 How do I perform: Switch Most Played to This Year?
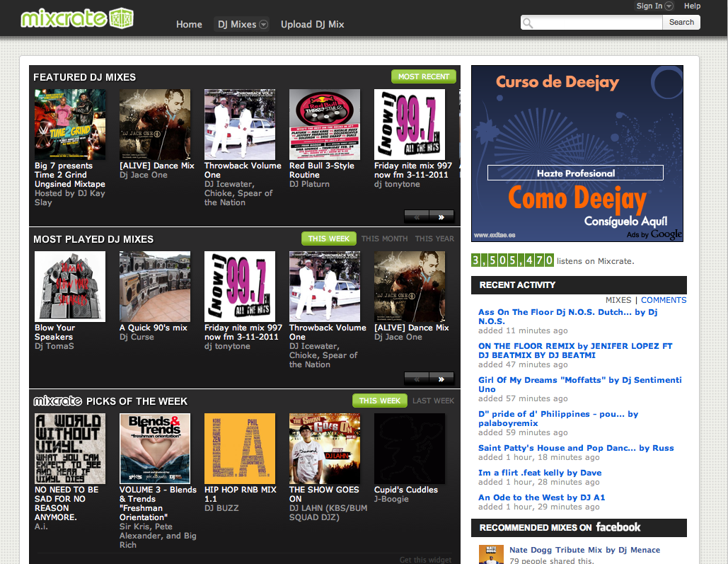(434, 239)
